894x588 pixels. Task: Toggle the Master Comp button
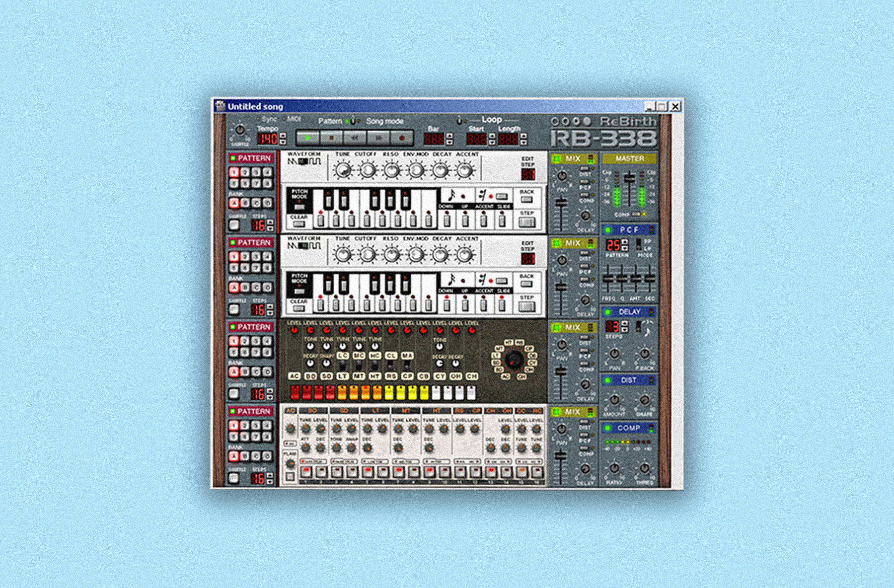tap(636, 214)
